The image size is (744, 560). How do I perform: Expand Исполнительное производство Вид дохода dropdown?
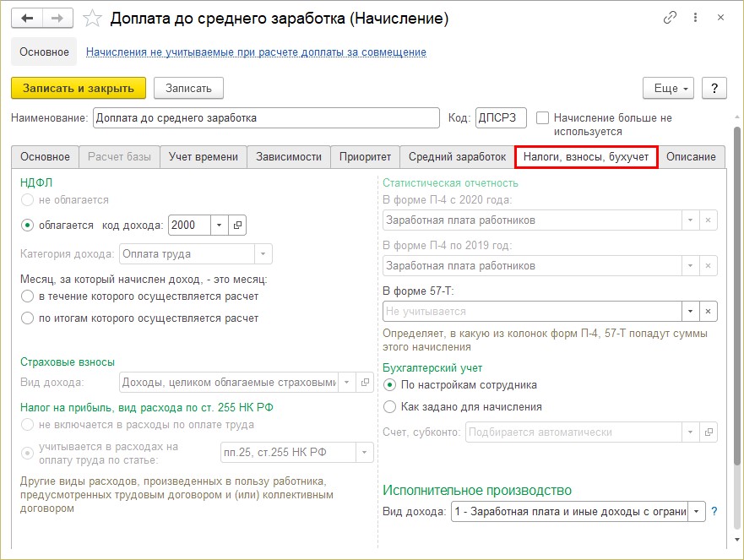pyautogui.click(x=696, y=512)
